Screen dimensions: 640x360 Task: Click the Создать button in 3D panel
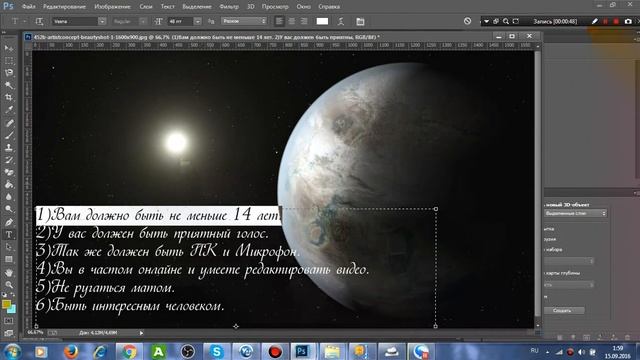562,311
